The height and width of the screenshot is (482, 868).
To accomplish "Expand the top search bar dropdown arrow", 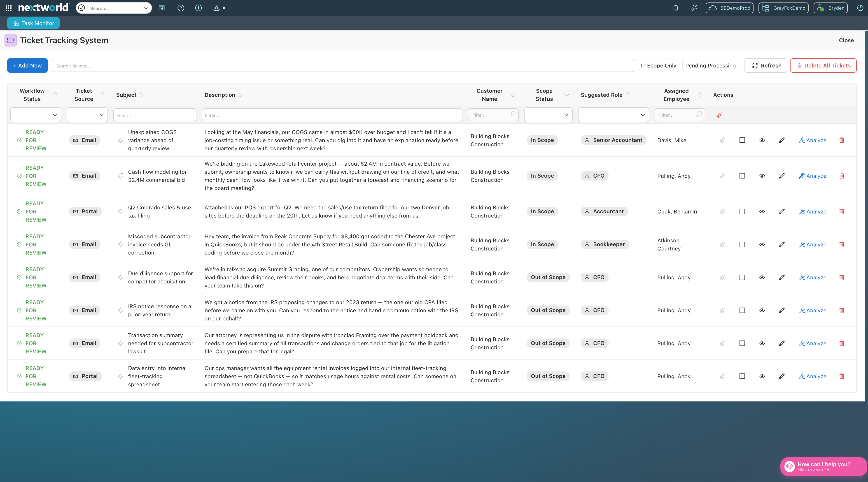I will (146, 8).
